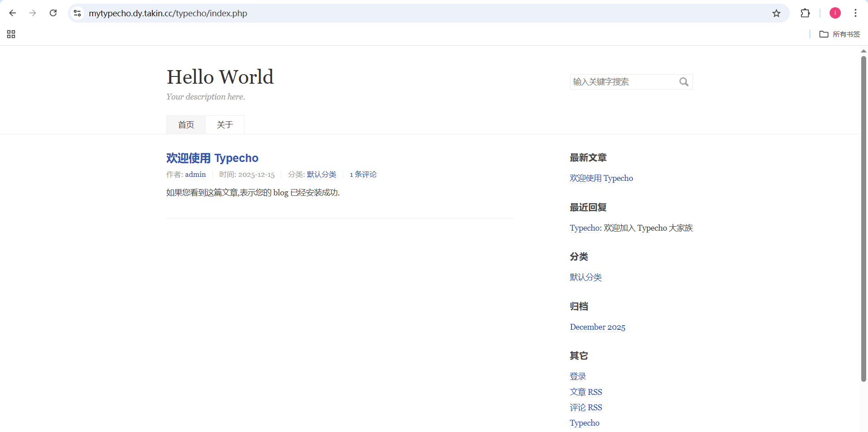Click the 登录 login link
The height and width of the screenshot is (432, 868).
pyautogui.click(x=577, y=376)
